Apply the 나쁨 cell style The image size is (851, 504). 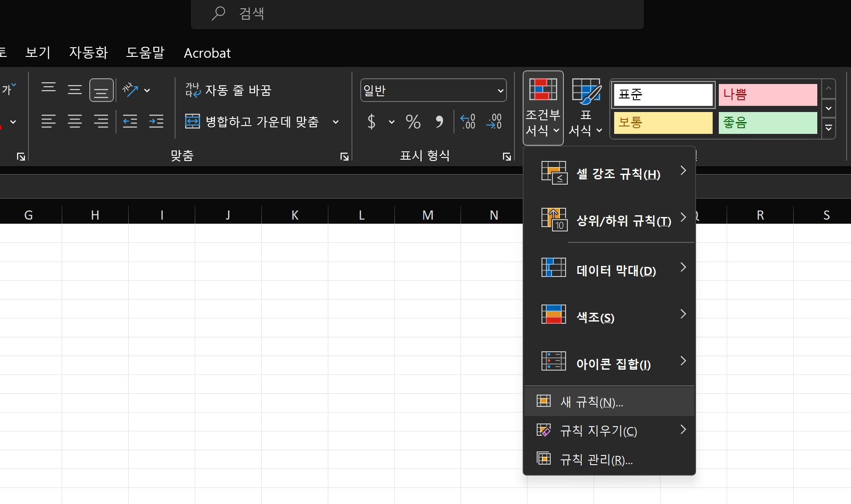click(768, 94)
